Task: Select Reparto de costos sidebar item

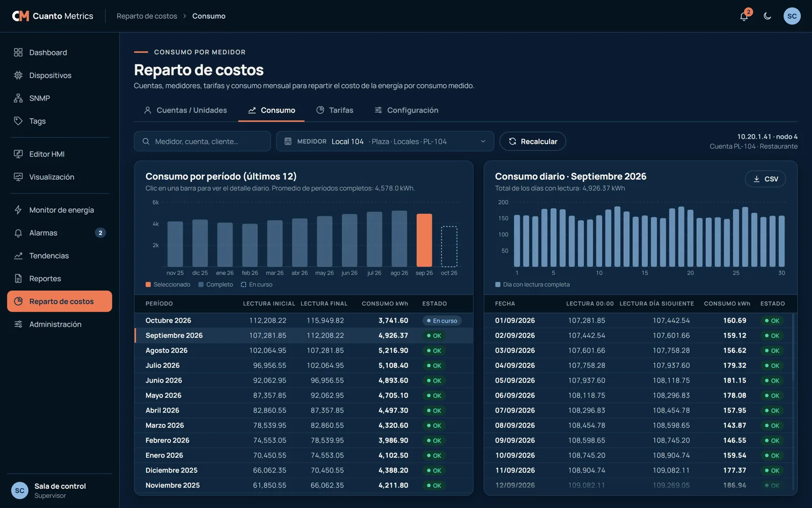Action: (59, 301)
